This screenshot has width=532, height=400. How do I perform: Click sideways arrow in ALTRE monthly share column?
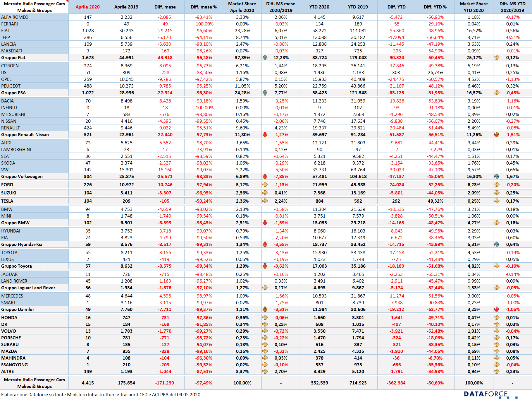pyautogui.click(x=265, y=372)
